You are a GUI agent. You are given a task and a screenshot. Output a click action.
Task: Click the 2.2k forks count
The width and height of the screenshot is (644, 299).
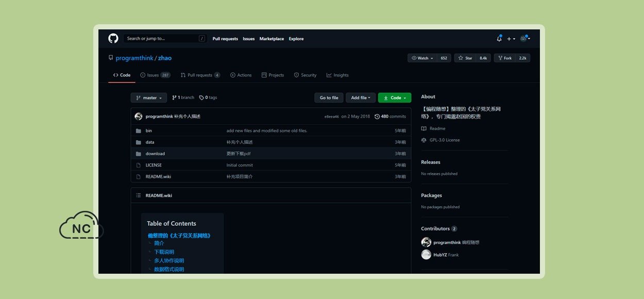(x=523, y=58)
